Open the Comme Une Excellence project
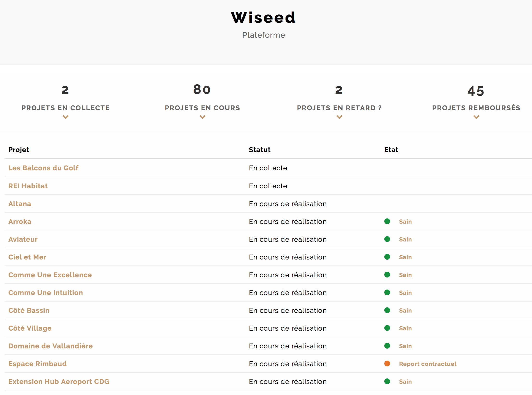The image size is (532, 395). [x=50, y=275]
